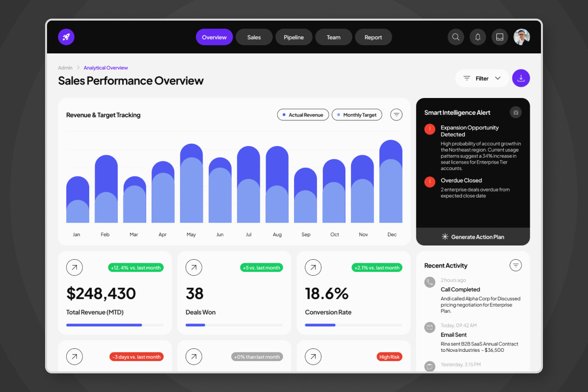
Task: Open arrow icon on -3 days card
Action: pos(74,357)
